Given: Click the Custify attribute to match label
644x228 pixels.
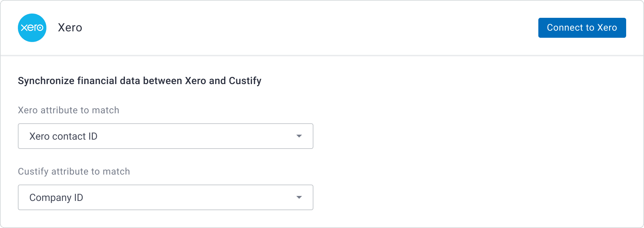Looking at the screenshot, I should (x=74, y=171).
